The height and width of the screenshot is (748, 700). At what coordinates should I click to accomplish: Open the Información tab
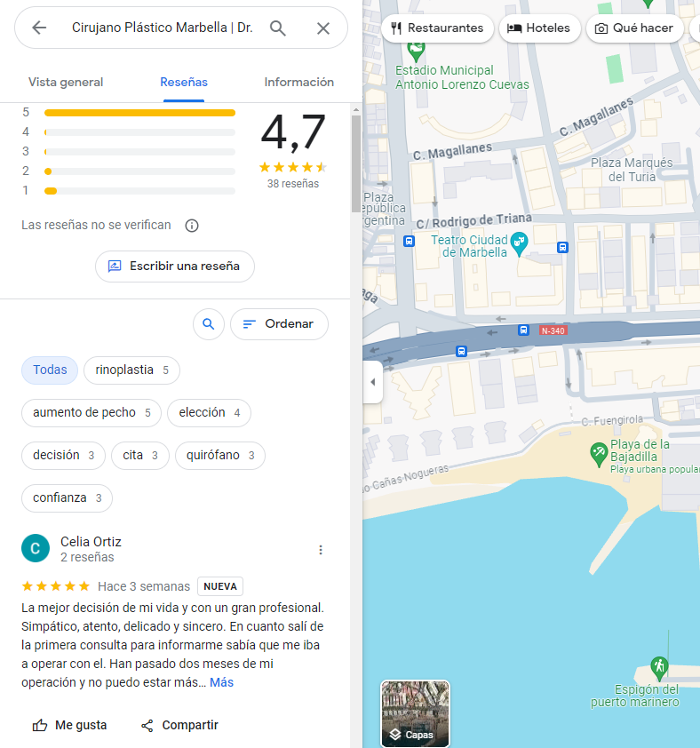(x=298, y=83)
